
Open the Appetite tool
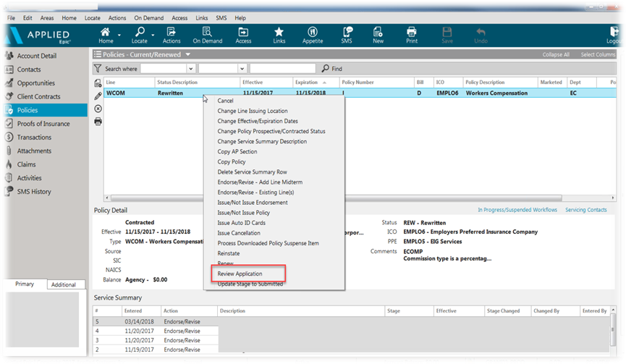click(313, 35)
